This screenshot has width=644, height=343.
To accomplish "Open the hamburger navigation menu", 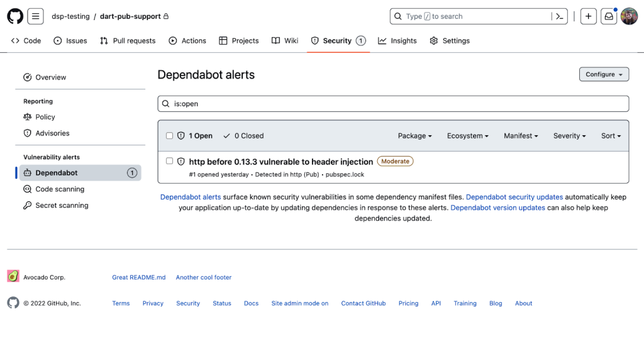I will point(35,16).
